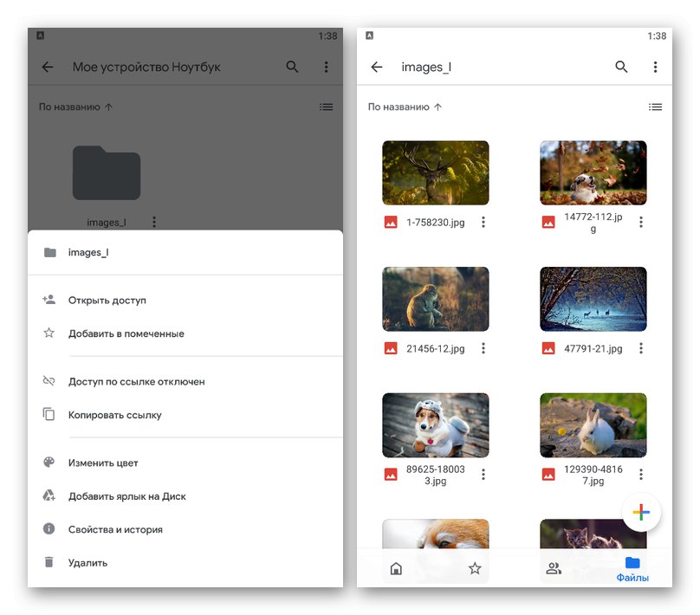
Task: Open the 129390-48167.jpg rabbit thumbnail
Action: 593,425
